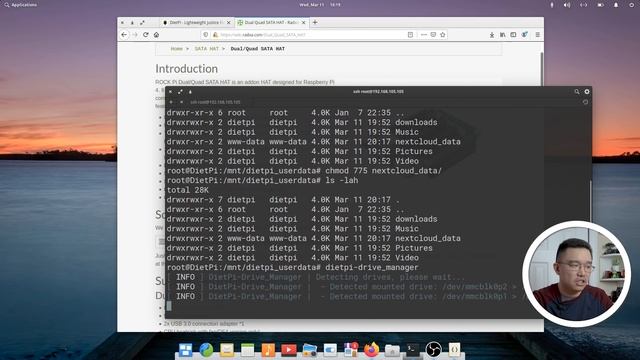This screenshot has height=360, width=640.
Task: Close the ssh root terminal tab
Action: pyautogui.click(x=181, y=102)
